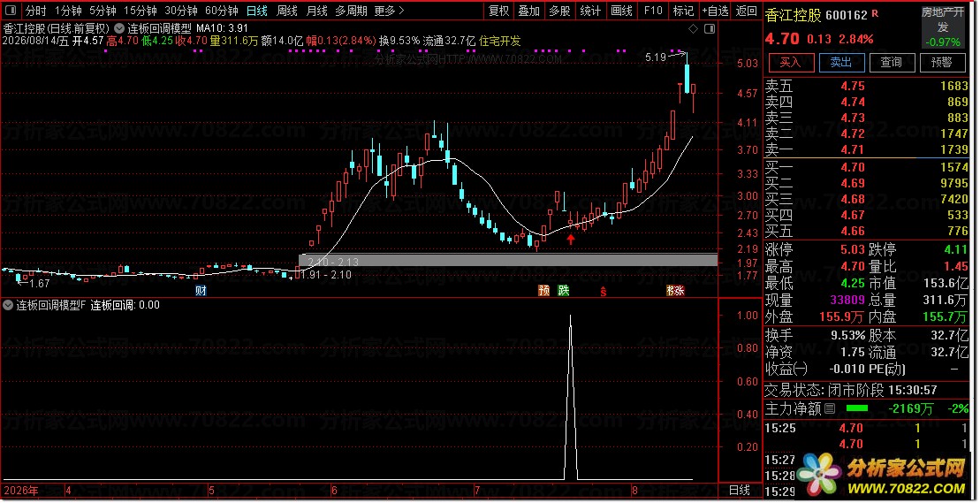The height and width of the screenshot is (503, 980).
Task: Click the 1.67 low price annotation
Action: pyautogui.click(x=40, y=284)
